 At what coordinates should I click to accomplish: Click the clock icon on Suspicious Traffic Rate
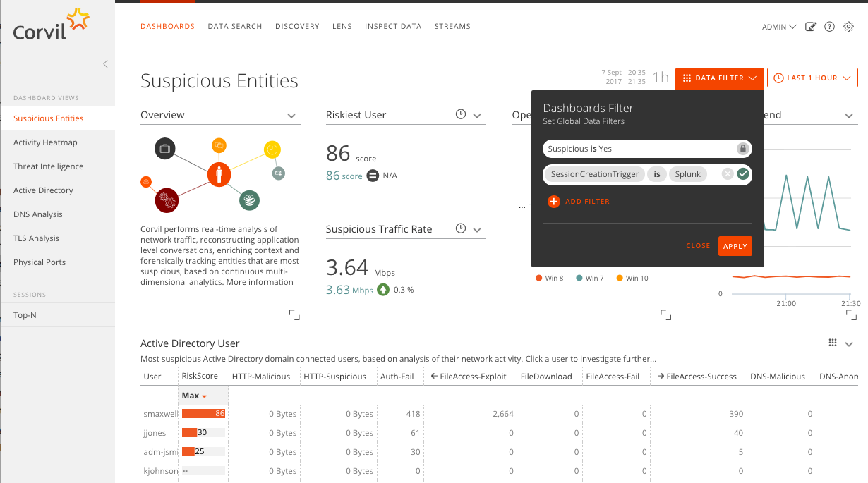[461, 228]
